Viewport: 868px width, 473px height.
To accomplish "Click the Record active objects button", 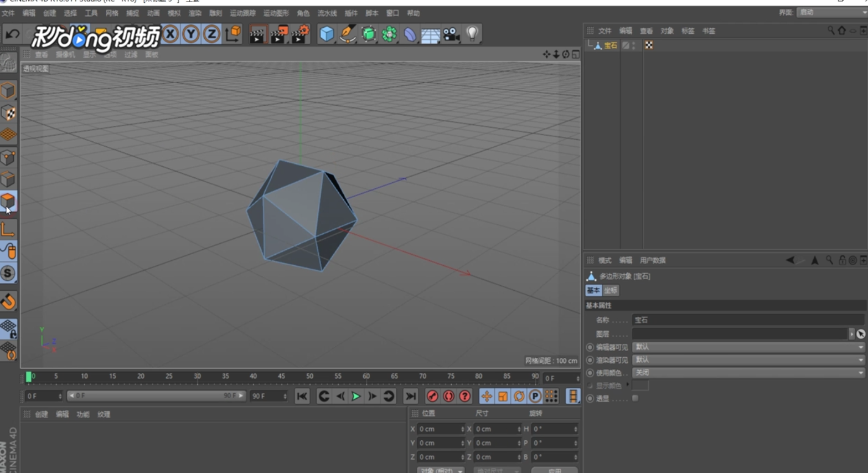I will coord(432,396).
